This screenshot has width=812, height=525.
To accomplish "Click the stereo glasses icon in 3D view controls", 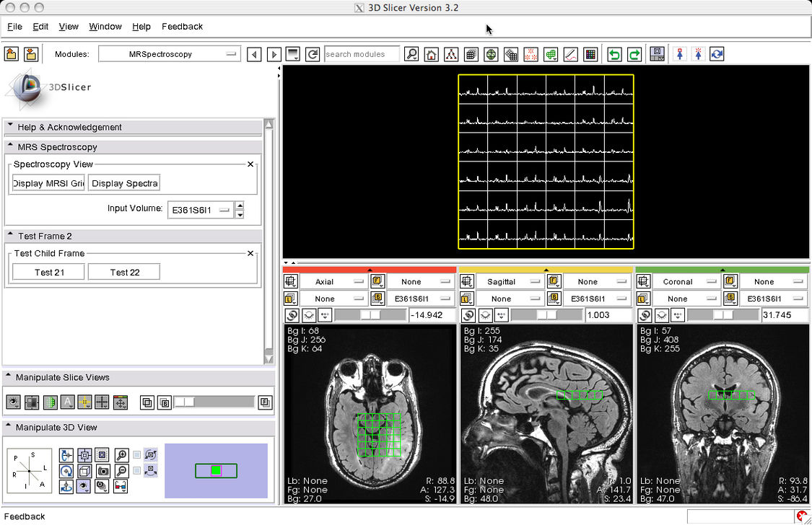I will 121,487.
